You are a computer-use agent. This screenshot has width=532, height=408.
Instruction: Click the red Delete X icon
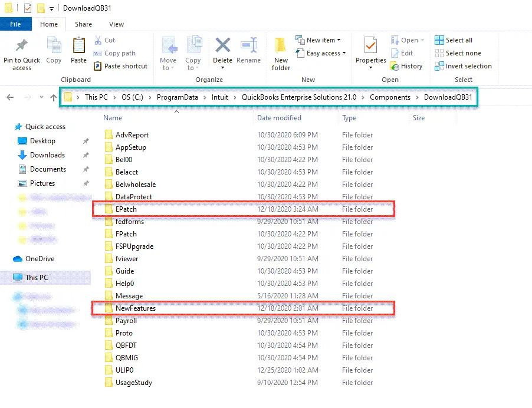222,45
